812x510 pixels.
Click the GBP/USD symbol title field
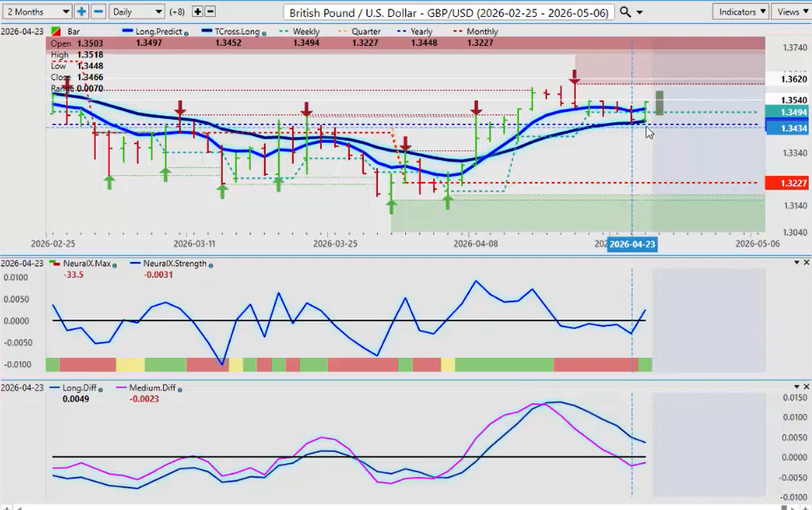point(448,13)
